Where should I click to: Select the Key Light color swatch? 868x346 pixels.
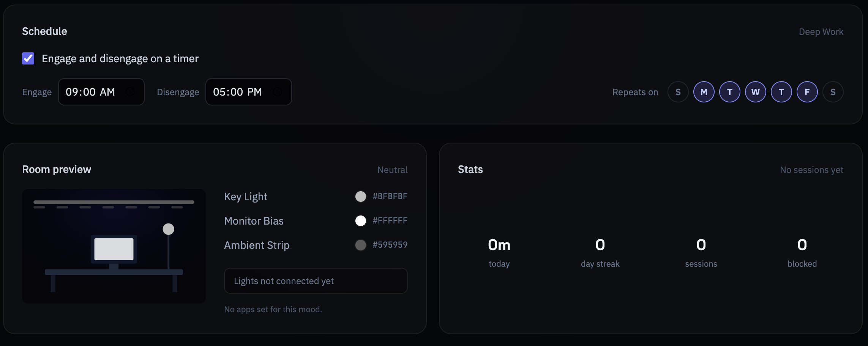point(361,197)
